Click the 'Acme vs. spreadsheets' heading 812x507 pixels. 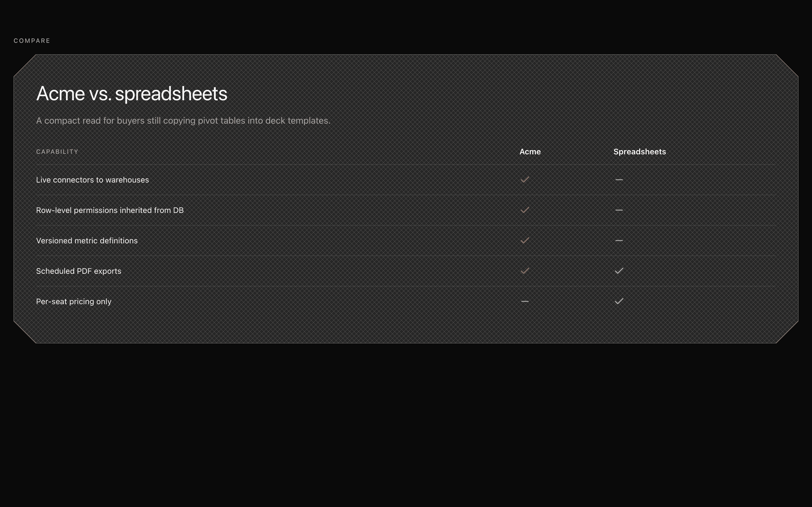click(132, 94)
